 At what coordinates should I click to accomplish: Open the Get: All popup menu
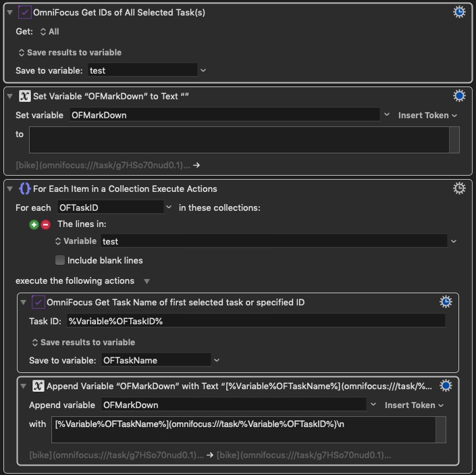click(50, 32)
